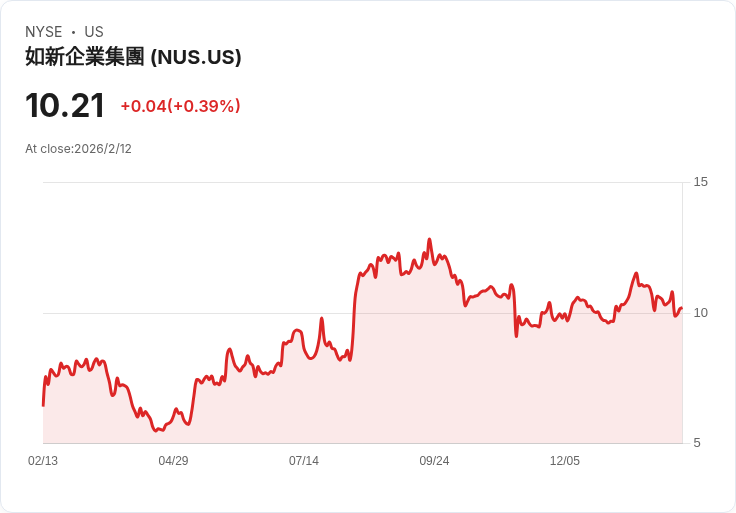Click the 02/13 date axis label
The height and width of the screenshot is (513, 736).
[43, 461]
